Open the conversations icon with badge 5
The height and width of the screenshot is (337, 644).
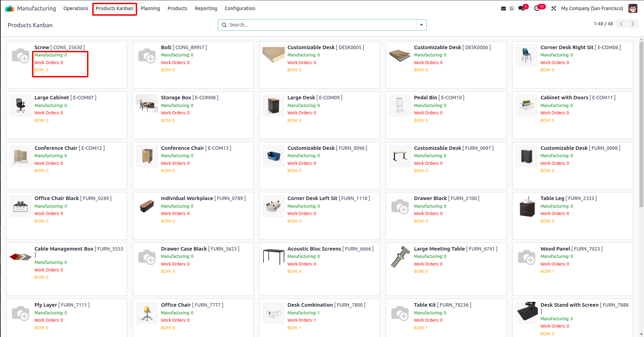click(521, 8)
